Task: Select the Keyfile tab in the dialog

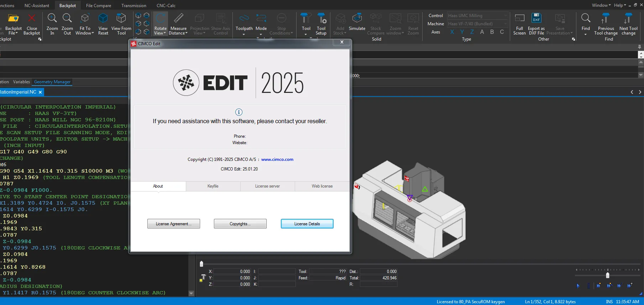Action: point(213,186)
